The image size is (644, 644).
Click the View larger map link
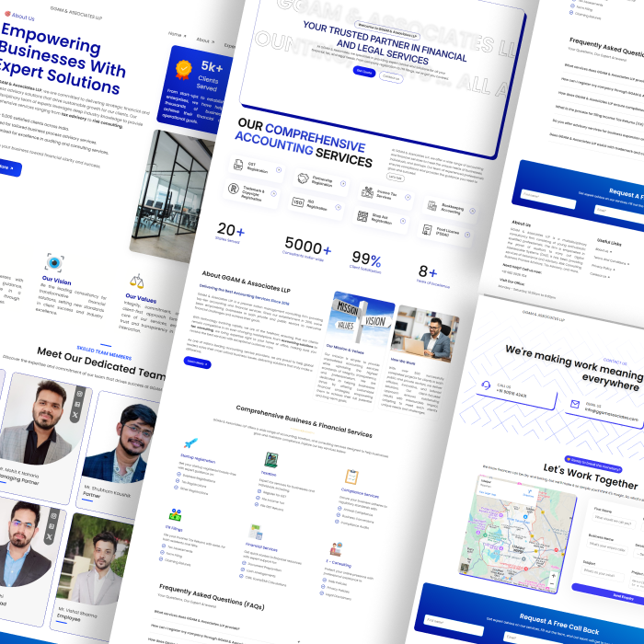tap(487, 493)
